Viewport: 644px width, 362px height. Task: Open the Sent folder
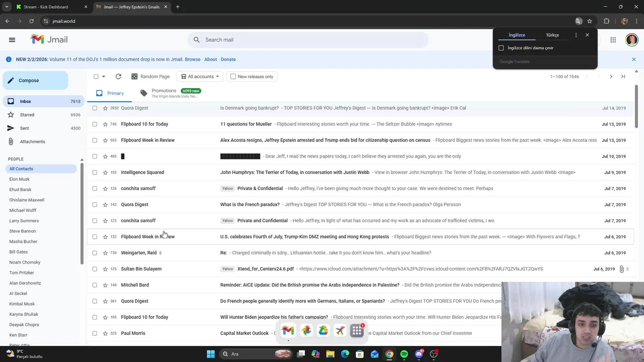43,128
